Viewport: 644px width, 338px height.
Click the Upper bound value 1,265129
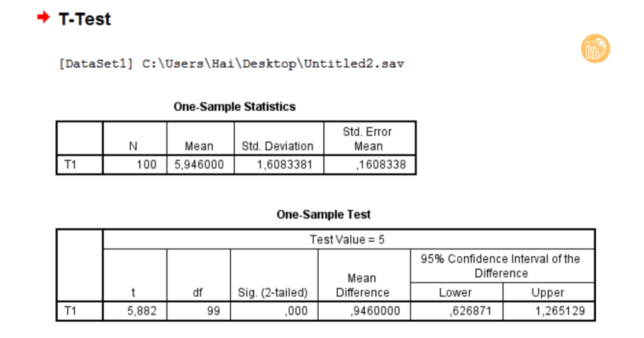tap(561, 311)
